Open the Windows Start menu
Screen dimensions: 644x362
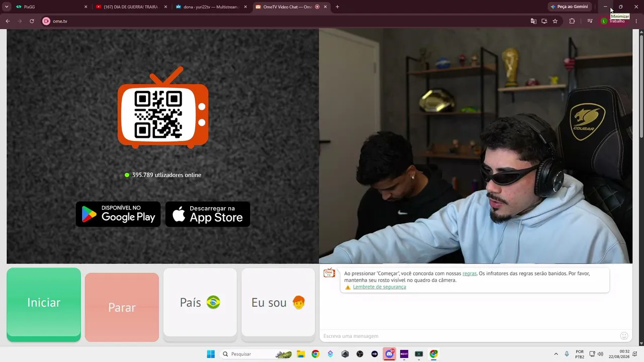click(x=211, y=354)
